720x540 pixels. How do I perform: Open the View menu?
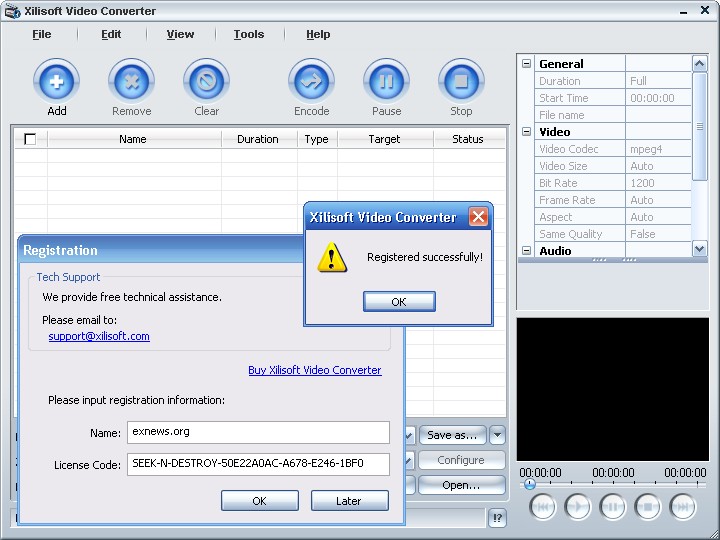(180, 34)
